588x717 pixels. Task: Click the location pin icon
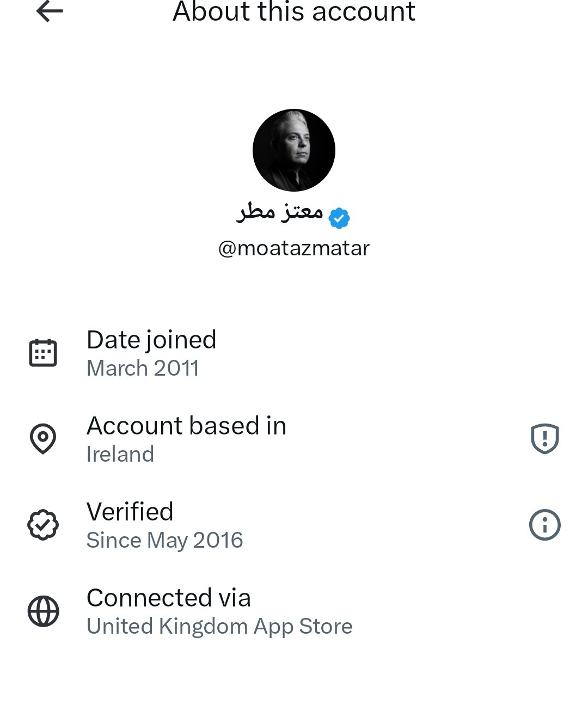[x=43, y=438]
